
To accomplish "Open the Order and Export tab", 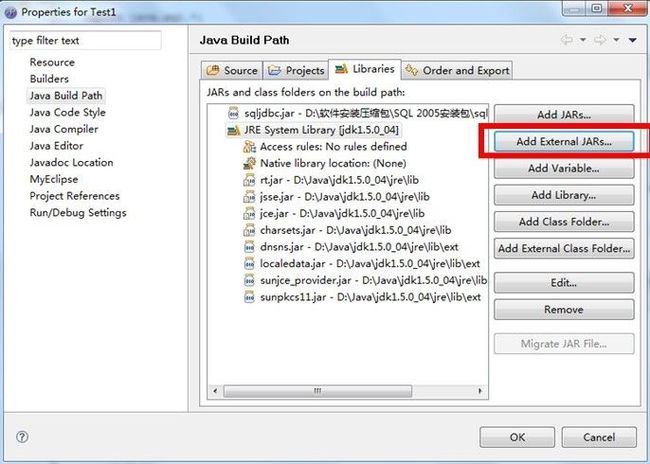I will [x=457, y=70].
